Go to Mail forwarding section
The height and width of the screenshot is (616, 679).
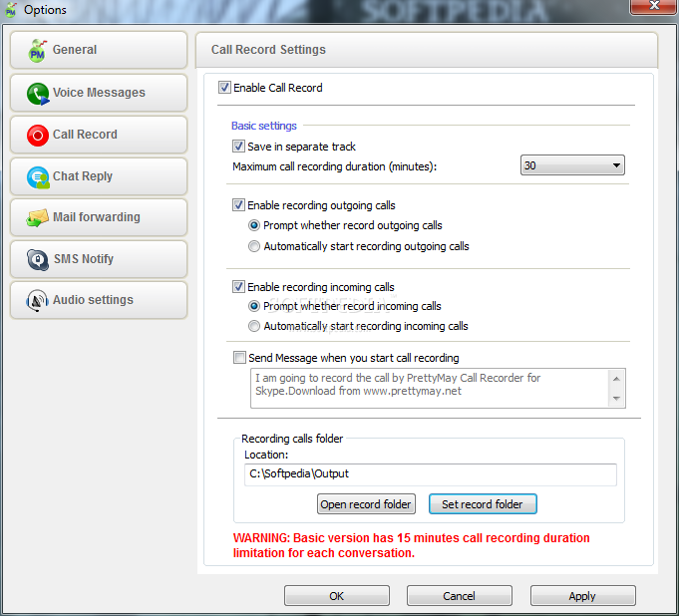click(99, 217)
